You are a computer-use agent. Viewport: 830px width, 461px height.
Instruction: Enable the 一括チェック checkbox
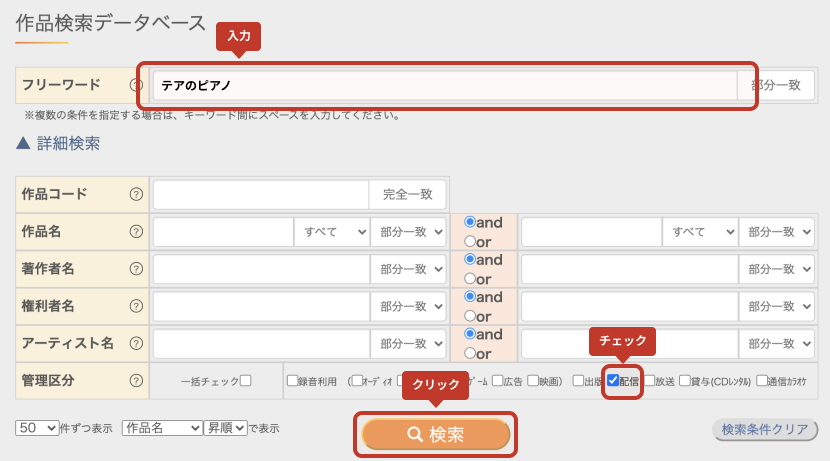pyautogui.click(x=245, y=380)
